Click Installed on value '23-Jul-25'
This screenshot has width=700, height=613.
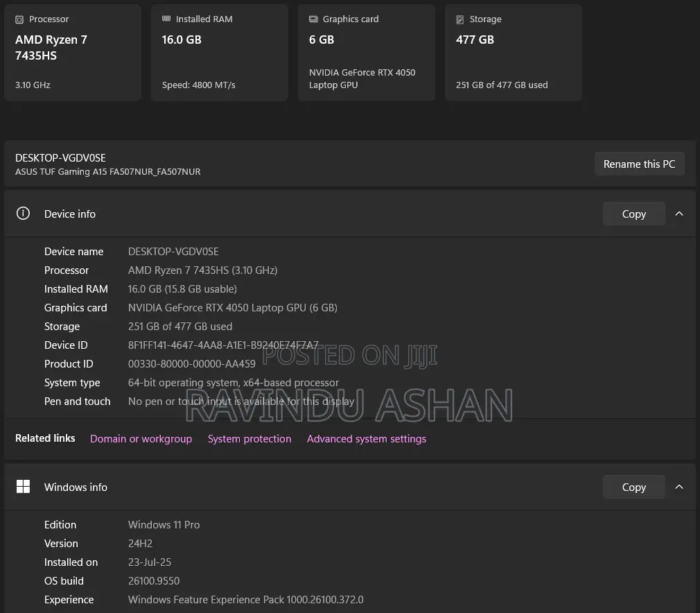[150, 562]
